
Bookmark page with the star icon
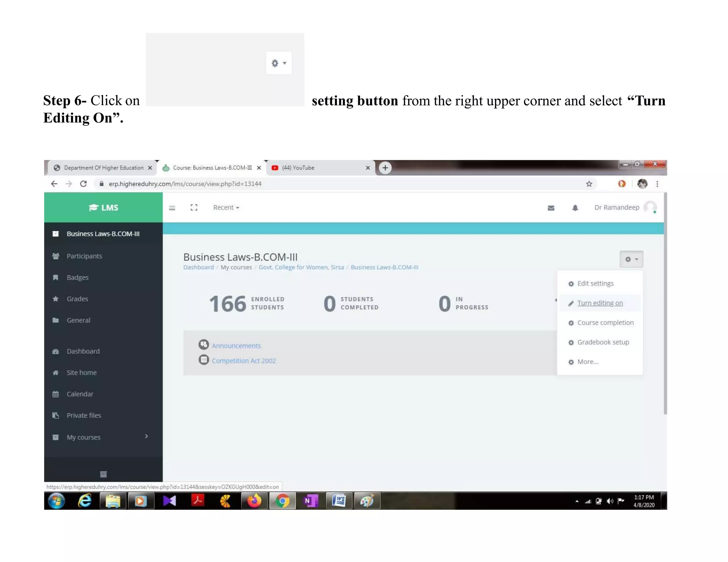coord(589,184)
